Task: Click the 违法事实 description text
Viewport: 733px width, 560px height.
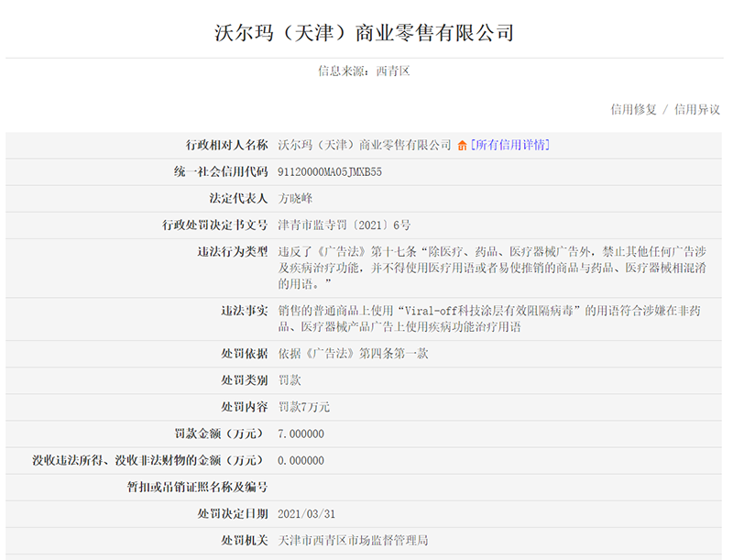Action: click(489, 319)
